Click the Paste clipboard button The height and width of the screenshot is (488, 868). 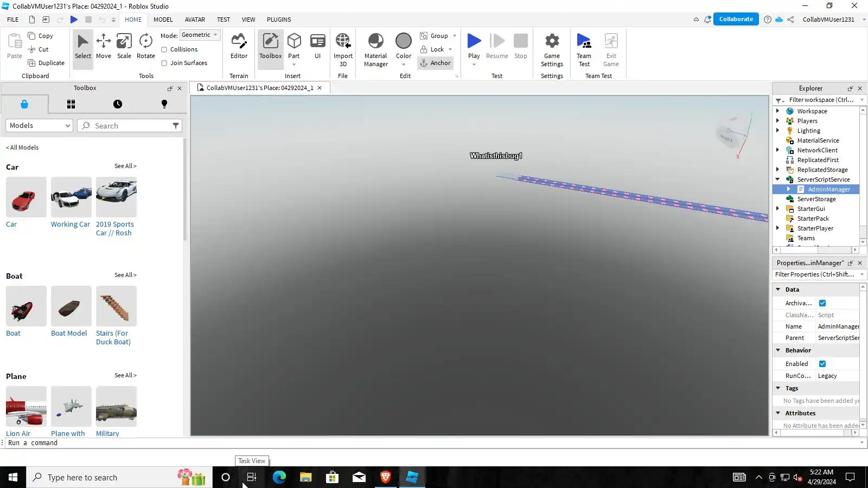pyautogui.click(x=15, y=46)
